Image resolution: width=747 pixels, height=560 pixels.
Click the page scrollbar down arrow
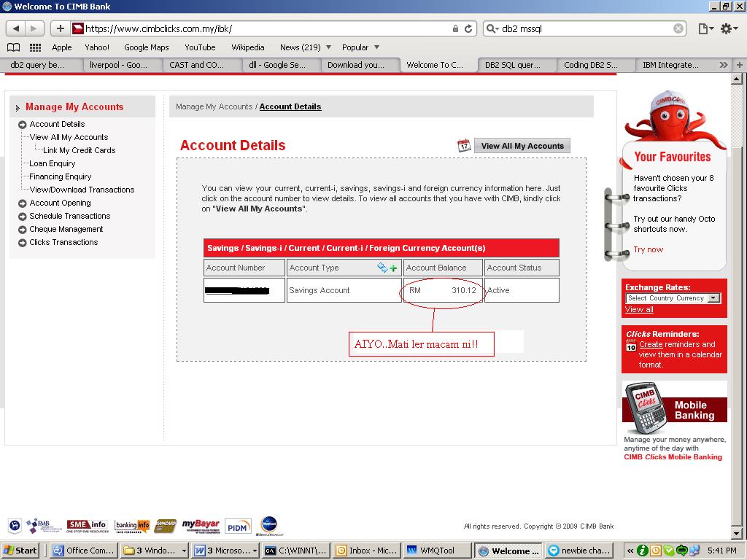pyautogui.click(x=737, y=533)
